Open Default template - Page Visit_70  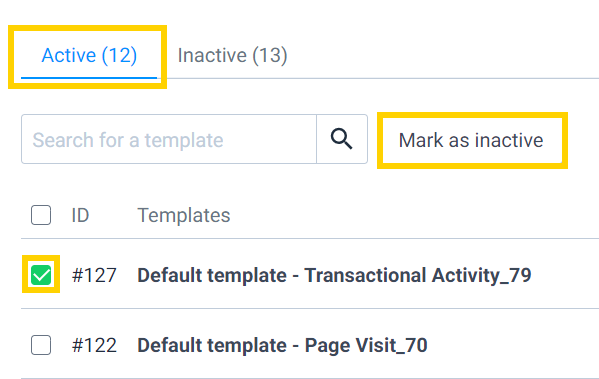[282, 345]
